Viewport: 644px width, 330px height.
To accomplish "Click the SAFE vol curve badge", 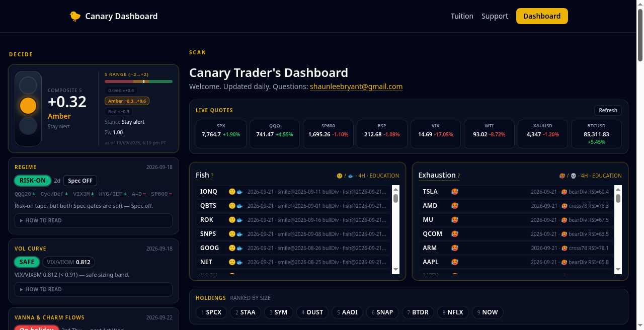I will click(x=27, y=262).
